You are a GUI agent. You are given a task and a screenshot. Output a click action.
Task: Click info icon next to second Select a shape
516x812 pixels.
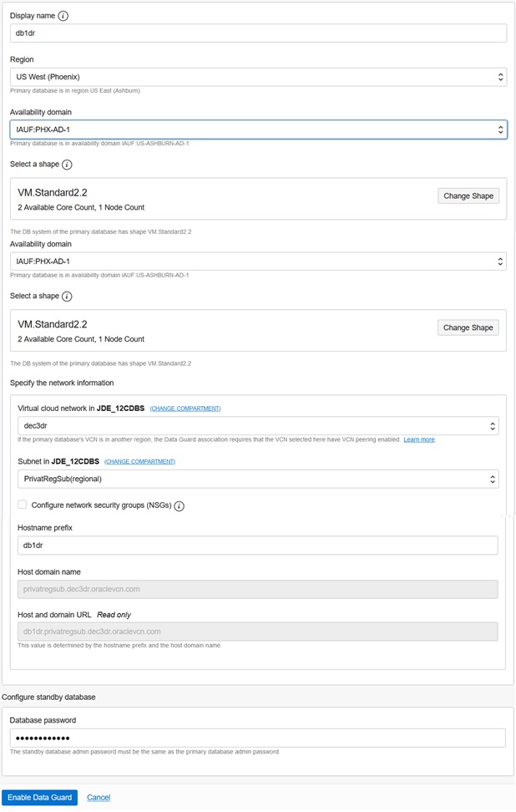click(67, 297)
